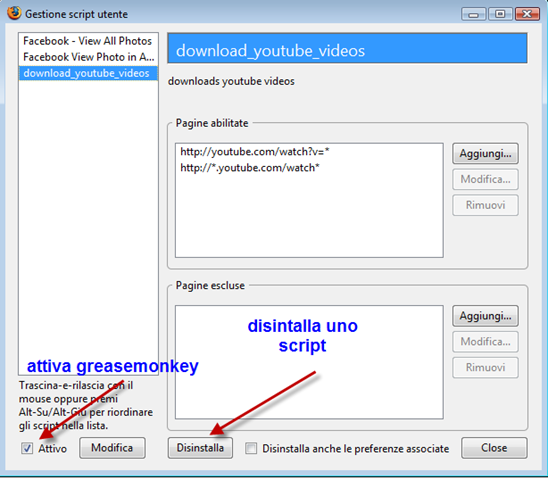Click the Close button
This screenshot has height=480, width=548.
pyautogui.click(x=494, y=448)
